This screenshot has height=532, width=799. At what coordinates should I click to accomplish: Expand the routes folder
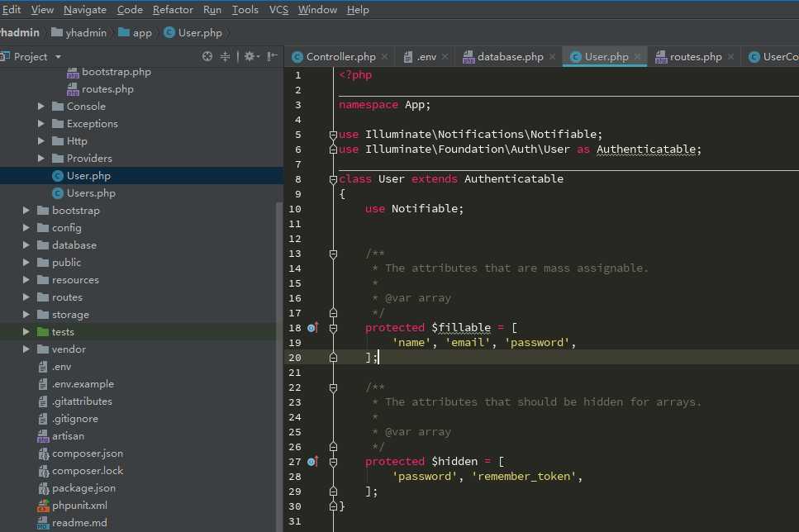(x=26, y=297)
